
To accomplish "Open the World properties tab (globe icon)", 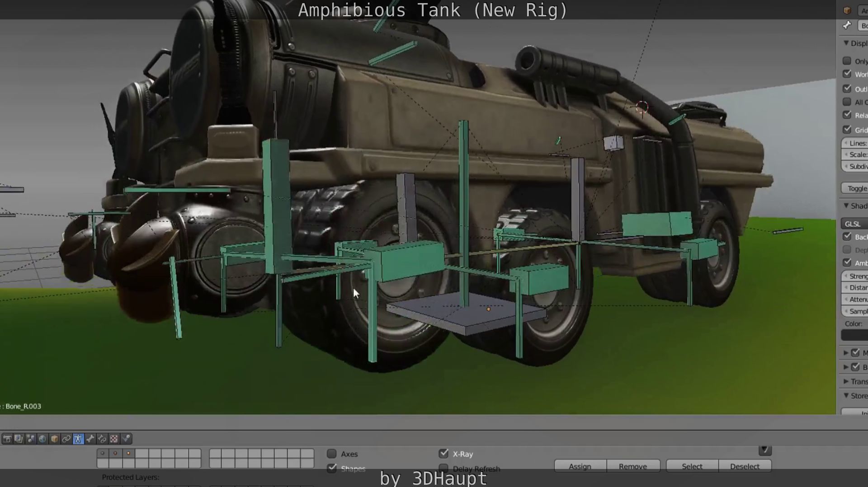I will (42, 439).
